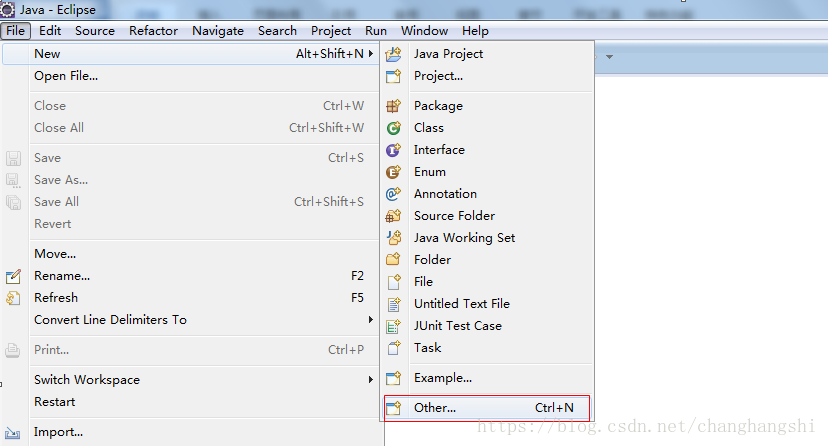Screen dimensions: 828x446
Task: Choose Other... from the New submenu
Action: 487,408
